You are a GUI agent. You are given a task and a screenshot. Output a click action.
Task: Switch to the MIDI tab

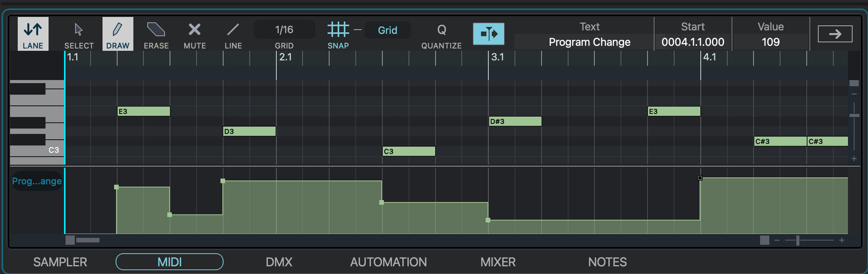[x=169, y=262]
